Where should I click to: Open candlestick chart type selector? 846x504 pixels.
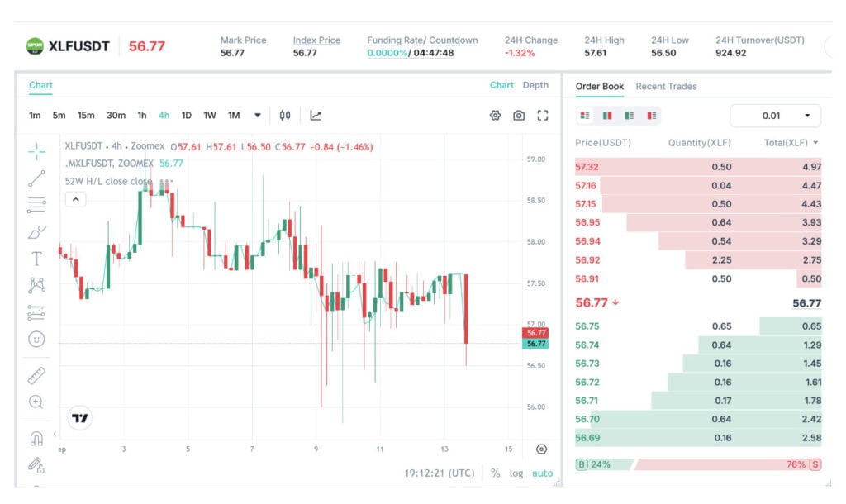pos(285,116)
